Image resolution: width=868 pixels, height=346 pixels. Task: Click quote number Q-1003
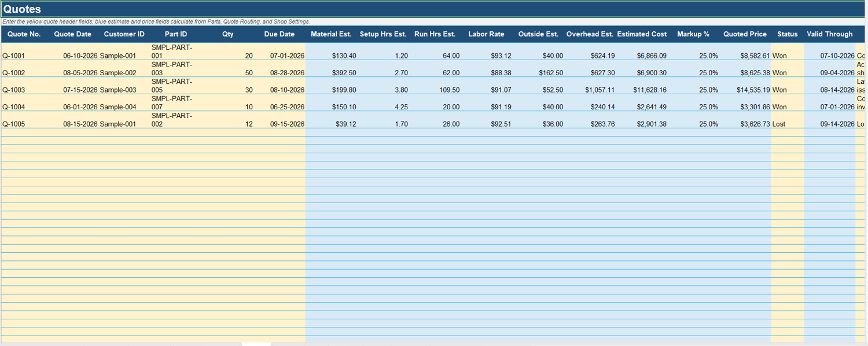[13, 90]
